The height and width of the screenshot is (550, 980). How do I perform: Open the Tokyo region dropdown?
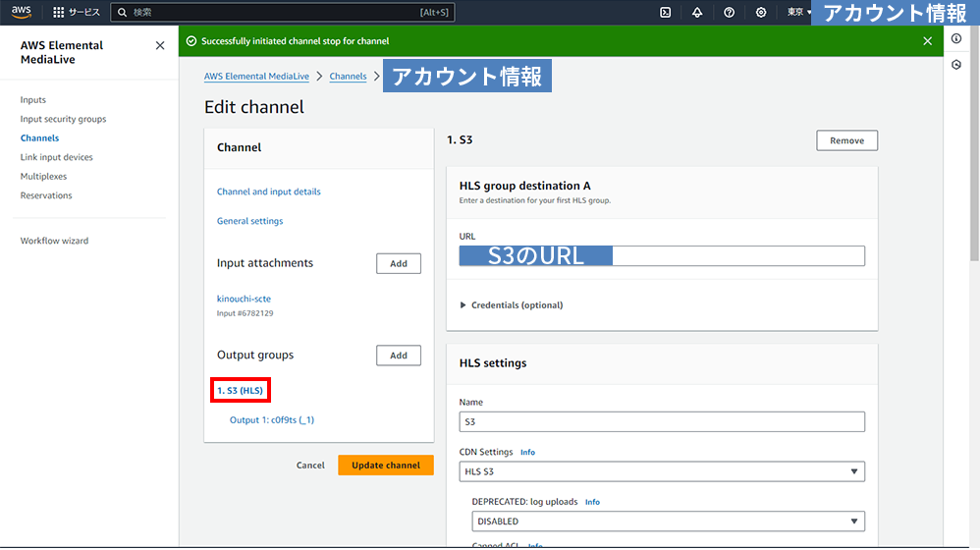799,12
